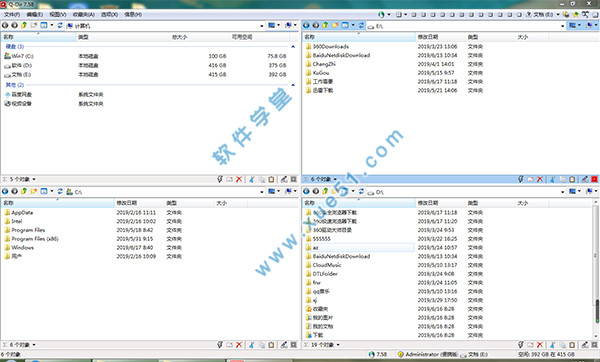Click red delete X in D:\ pane status bar
The height and width of the screenshot is (362, 600).
coord(540,345)
